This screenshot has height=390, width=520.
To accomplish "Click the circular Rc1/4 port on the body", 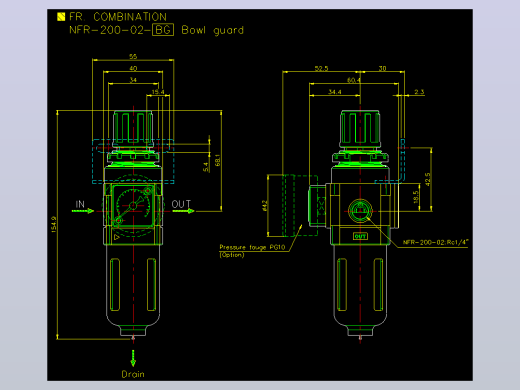I will click(360, 211).
